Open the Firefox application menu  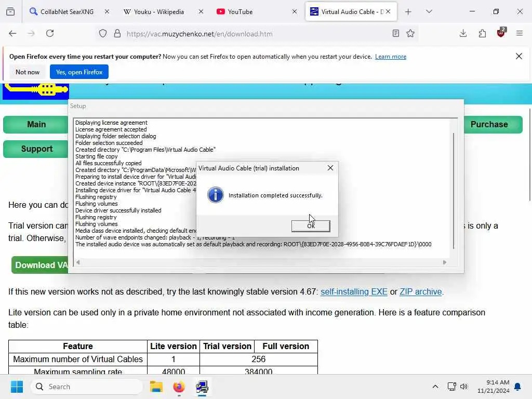(520, 33)
